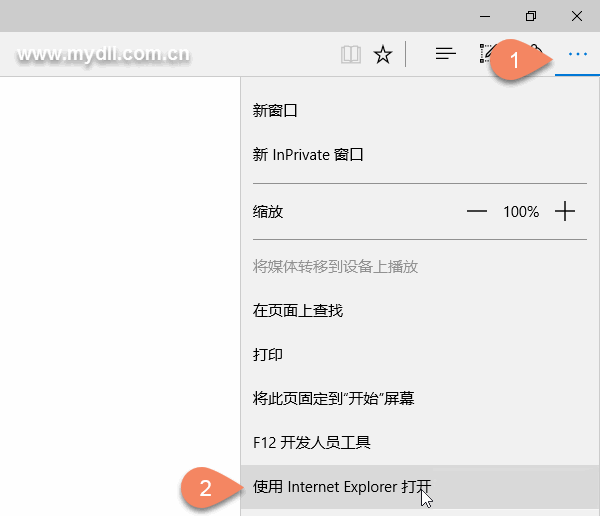This screenshot has width=600, height=516.
Task: Decrease zoom with the minus button
Action: tap(477, 211)
